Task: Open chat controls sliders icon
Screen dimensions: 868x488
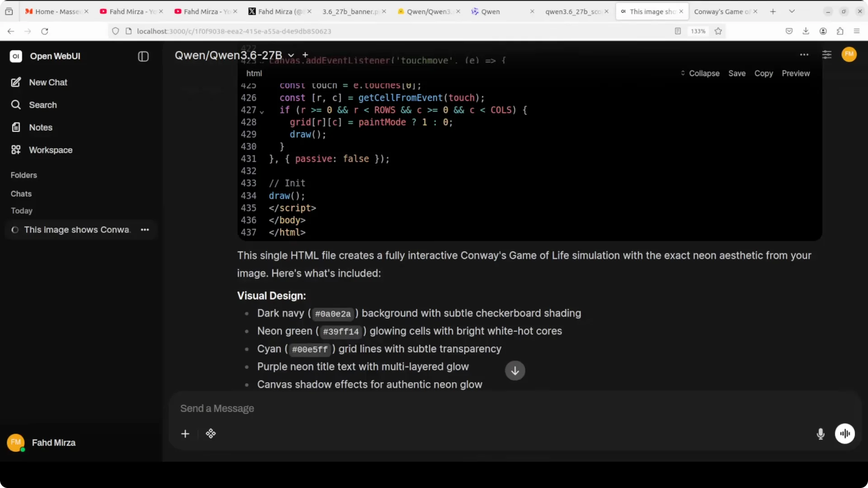Action: pyautogui.click(x=827, y=55)
